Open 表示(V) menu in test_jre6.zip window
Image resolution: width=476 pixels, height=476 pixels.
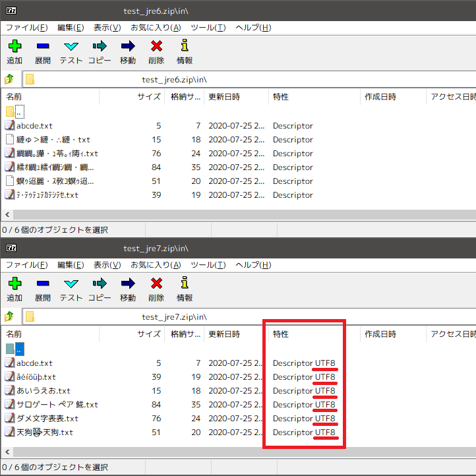107,28
